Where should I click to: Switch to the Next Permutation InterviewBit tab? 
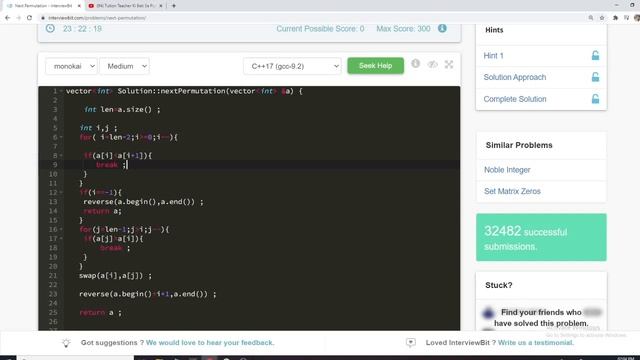[x=43, y=6]
